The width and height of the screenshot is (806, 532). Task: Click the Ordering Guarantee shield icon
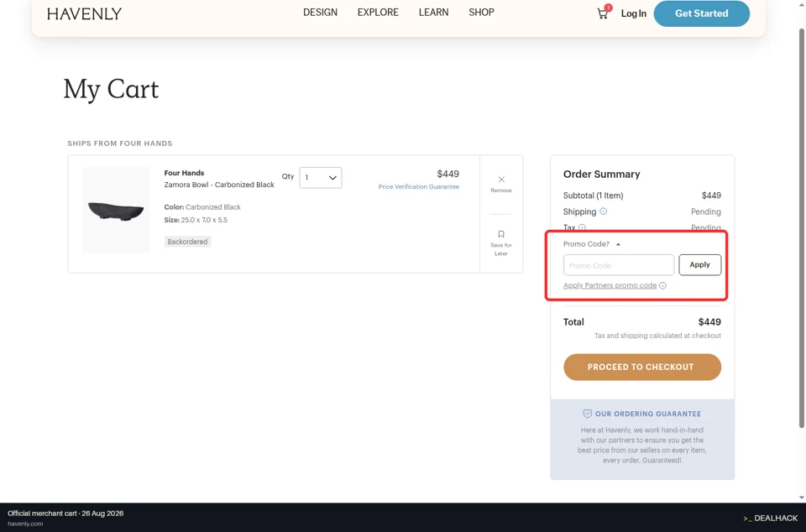(588, 414)
